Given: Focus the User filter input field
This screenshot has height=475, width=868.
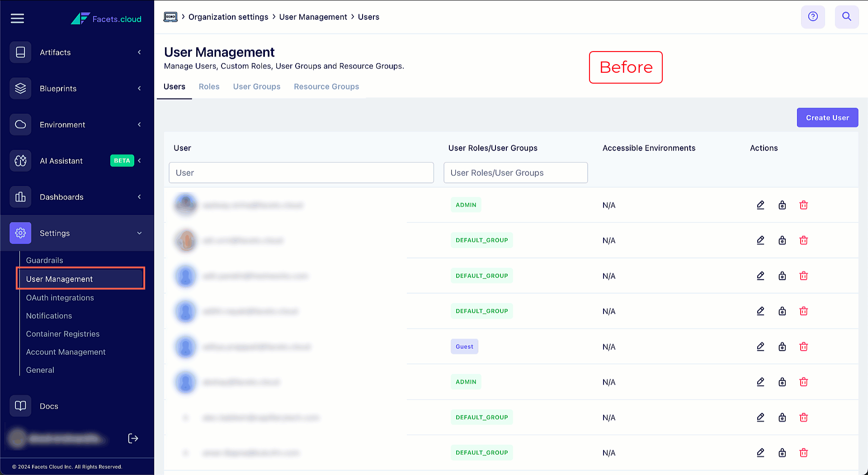Looking at the screenshot, I should [x=301, y=173].
